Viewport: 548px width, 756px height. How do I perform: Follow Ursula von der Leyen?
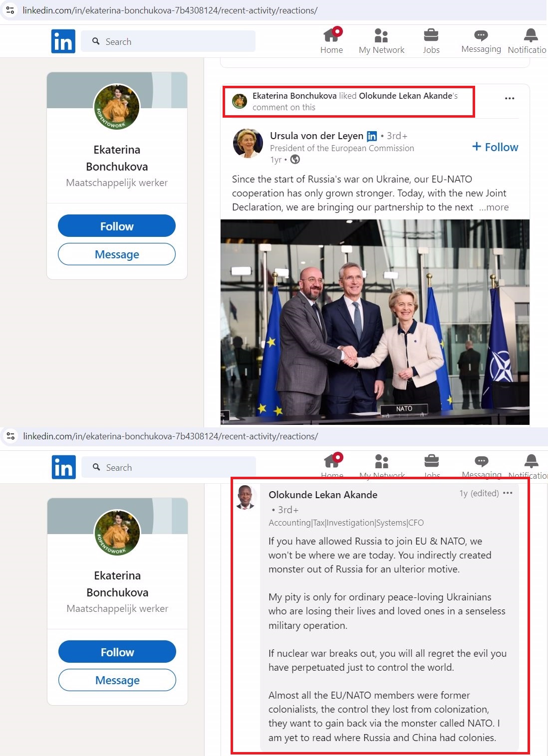click(495, 147)
